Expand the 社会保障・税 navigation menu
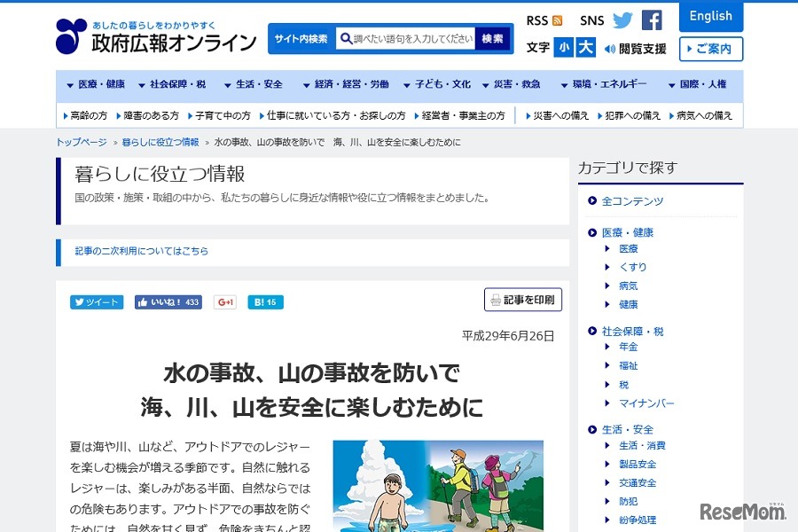This screenshot has width=798, height=532. pyautogui.click(x=172, y=84)
